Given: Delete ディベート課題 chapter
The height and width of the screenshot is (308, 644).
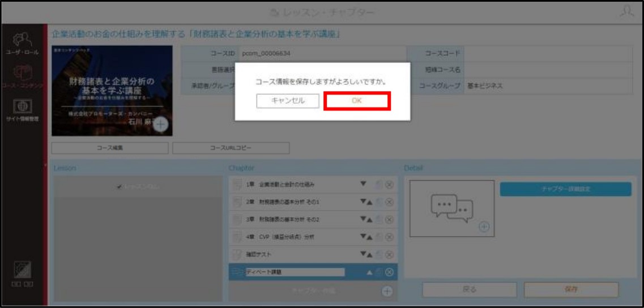Looking at the screenshot, I should [x=389, y=272].
